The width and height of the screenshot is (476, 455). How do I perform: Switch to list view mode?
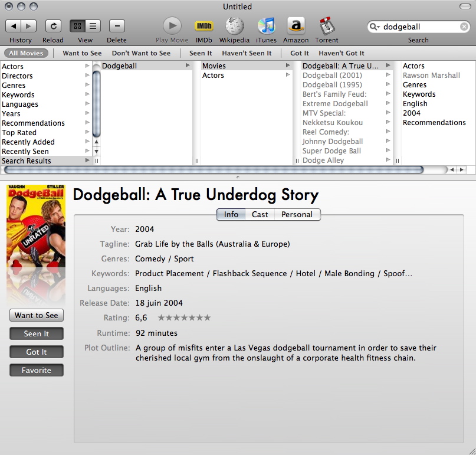coord(93,26)
